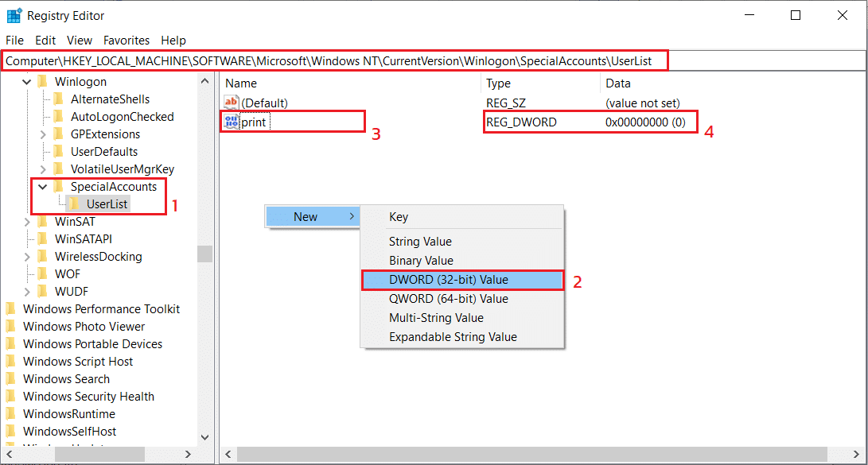Click the DWORD icon next to print value

coord(232,122)
